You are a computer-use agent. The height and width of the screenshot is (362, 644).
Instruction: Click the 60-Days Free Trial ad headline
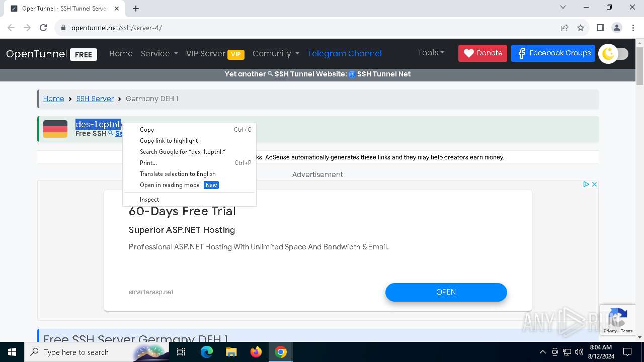pyautogui.click(x=182, y=211)
